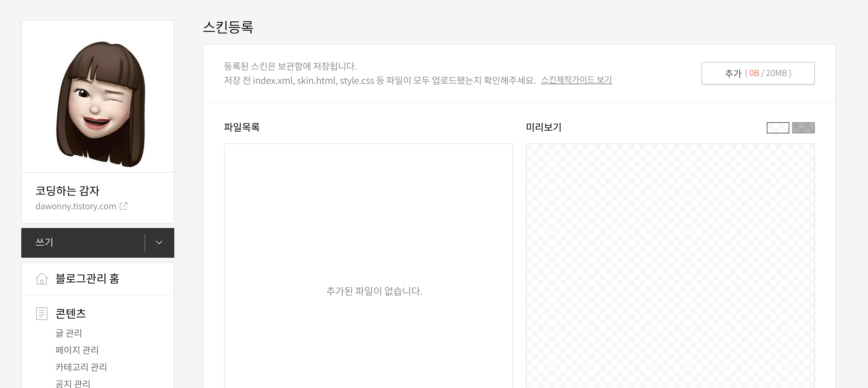Viewport: 868px width, 388px height.
Task: Expand the 쓰기 dropdown arrow
Action: tap(159, 242)
